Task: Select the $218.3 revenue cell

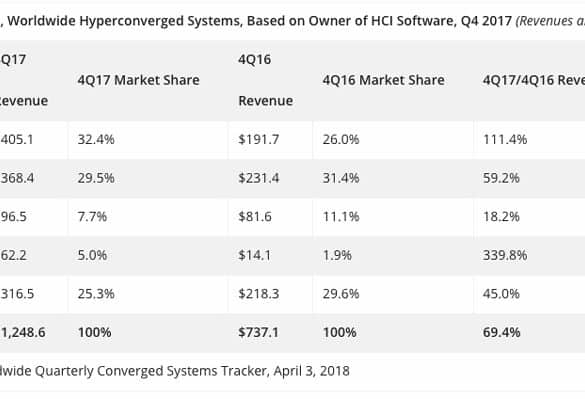Action: pyautogui.click(x=270, y=294)
